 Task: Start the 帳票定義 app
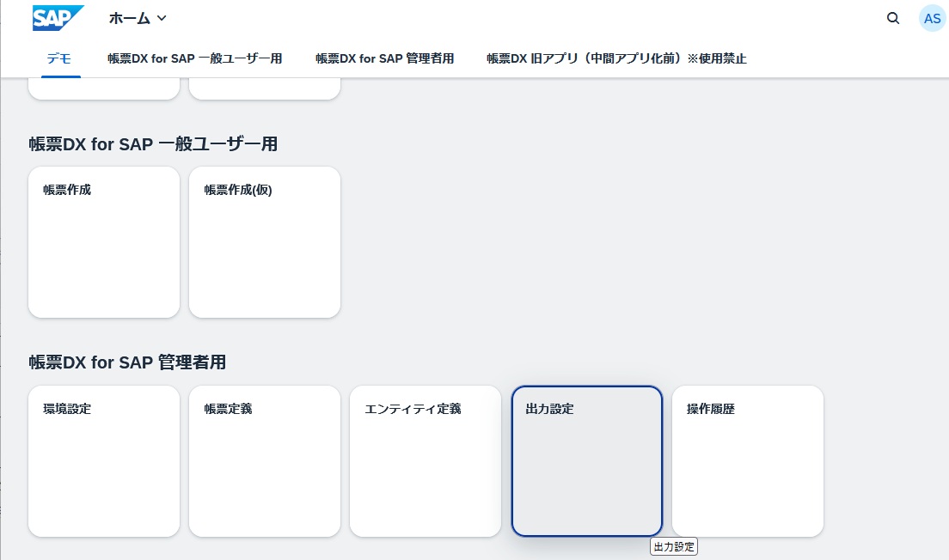[x=264, y=460]
